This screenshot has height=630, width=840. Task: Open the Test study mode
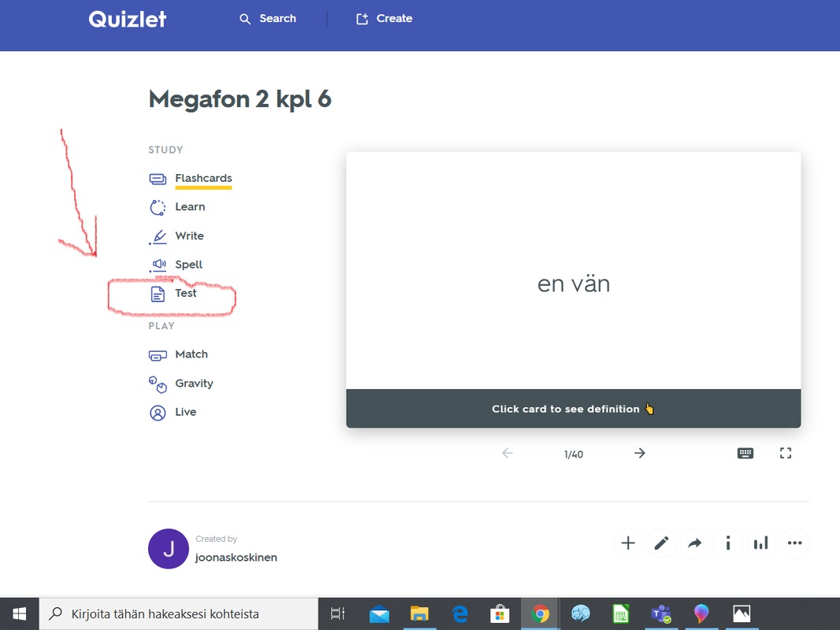(185, 294)
